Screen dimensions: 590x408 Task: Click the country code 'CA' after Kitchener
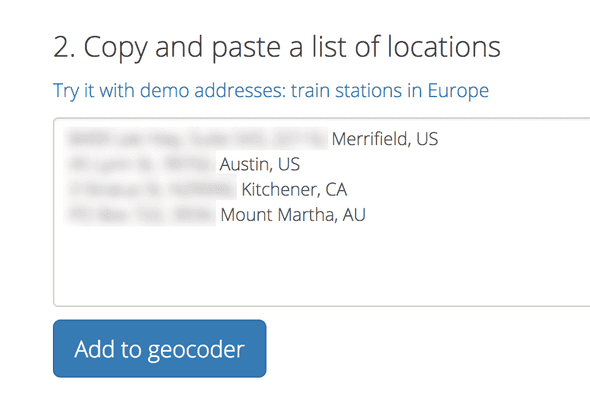tap(336, 189)
